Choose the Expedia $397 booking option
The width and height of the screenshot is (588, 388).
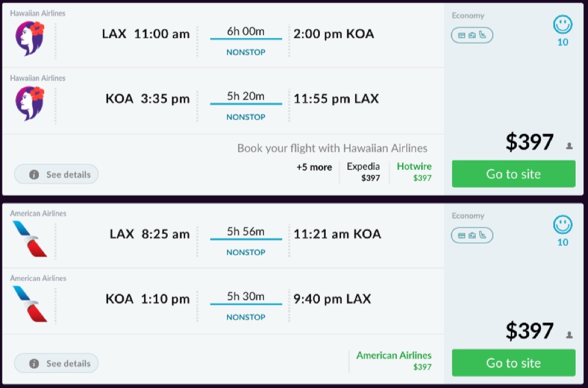pos(363,172)
